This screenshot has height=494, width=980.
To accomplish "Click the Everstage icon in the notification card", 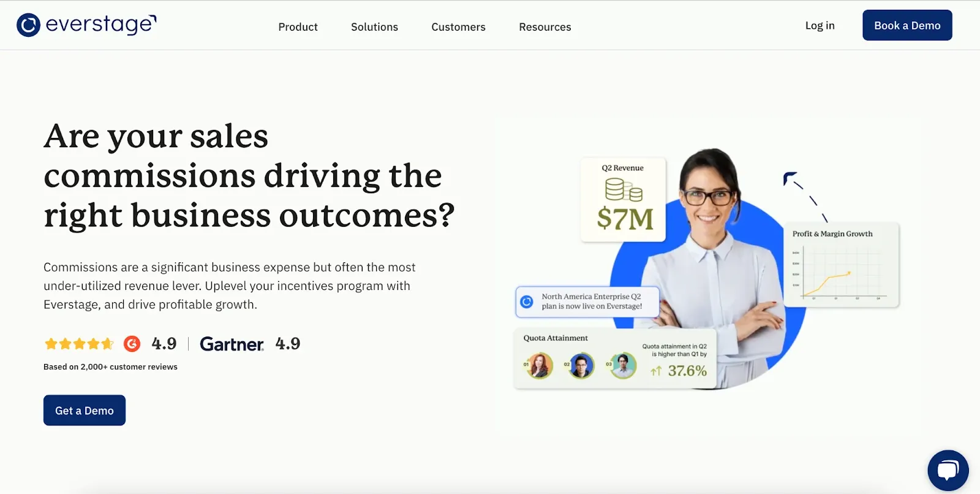I will (x=527, y=302).
